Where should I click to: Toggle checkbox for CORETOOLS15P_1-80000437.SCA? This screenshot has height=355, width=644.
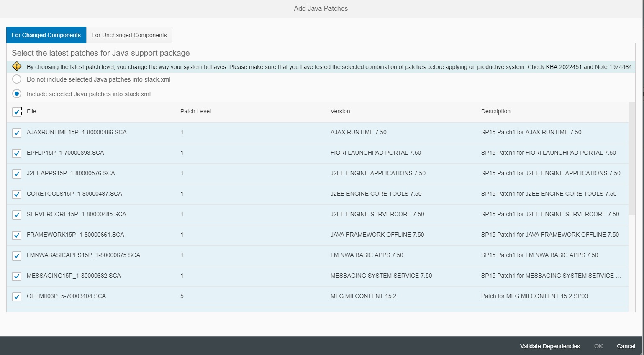pos(17,194)
